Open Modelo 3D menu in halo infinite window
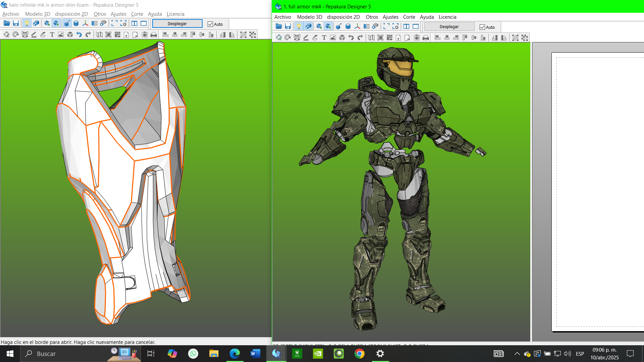The image size is (644, 362). pyautogui.click(x=38, y=14)
